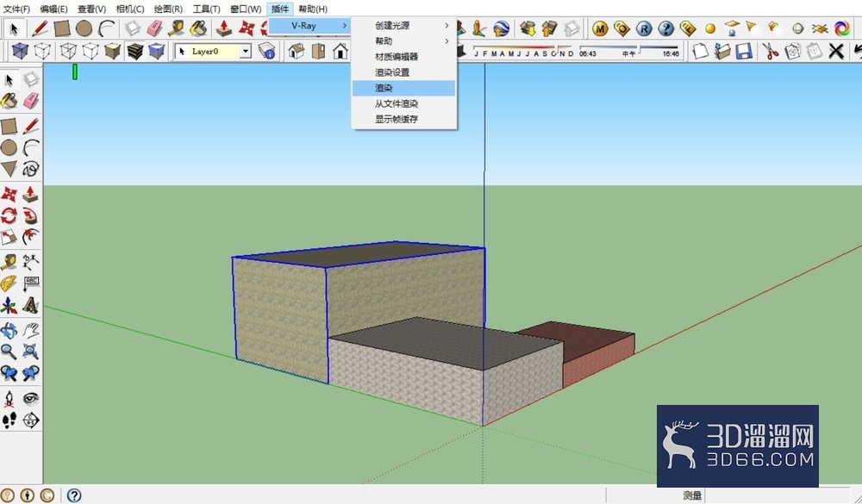Viewport: 862px width, 504px height.
Task: Select the Section Plane tool
Action: [31, 420]
